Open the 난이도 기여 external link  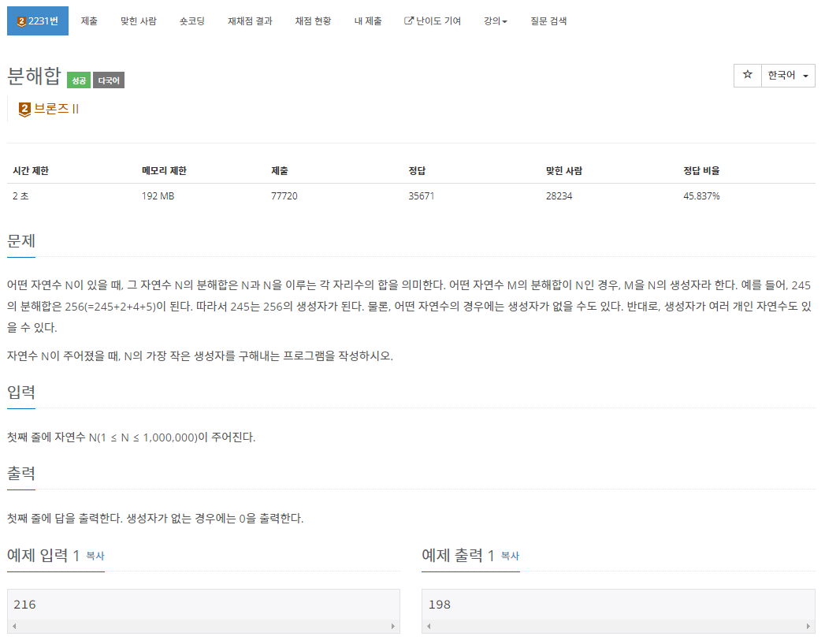click(433, 21)
